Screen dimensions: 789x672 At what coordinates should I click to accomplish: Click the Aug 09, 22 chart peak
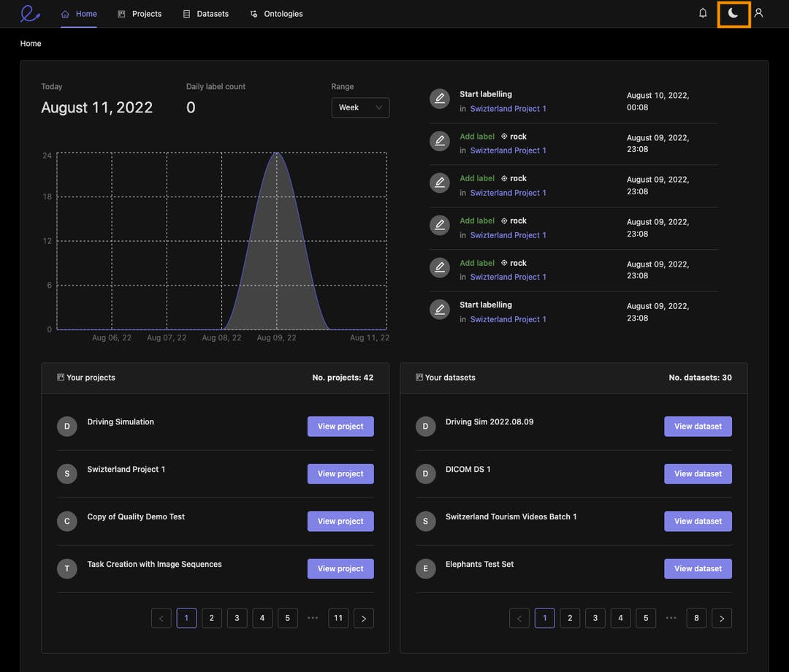pyautogui.click(x=277, y=153)
